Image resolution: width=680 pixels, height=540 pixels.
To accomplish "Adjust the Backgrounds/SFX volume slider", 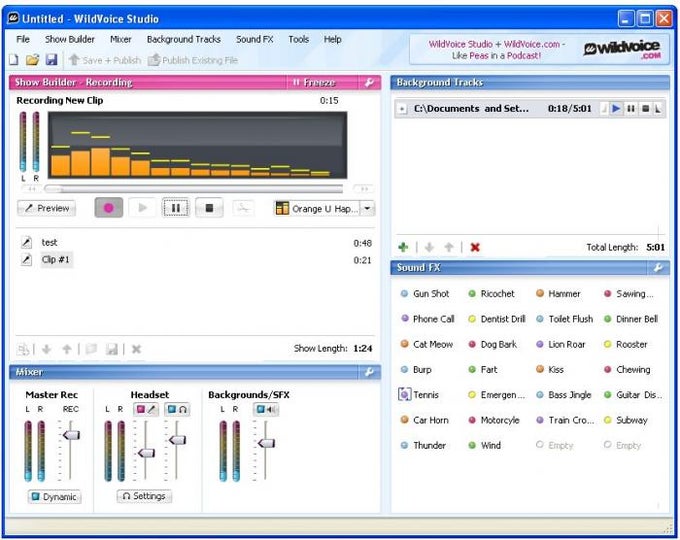I will 266,443.
